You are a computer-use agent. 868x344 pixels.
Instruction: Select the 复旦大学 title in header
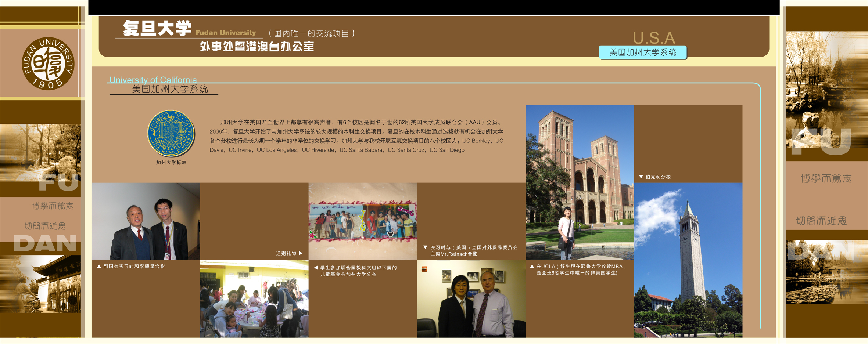coord(157,29)
